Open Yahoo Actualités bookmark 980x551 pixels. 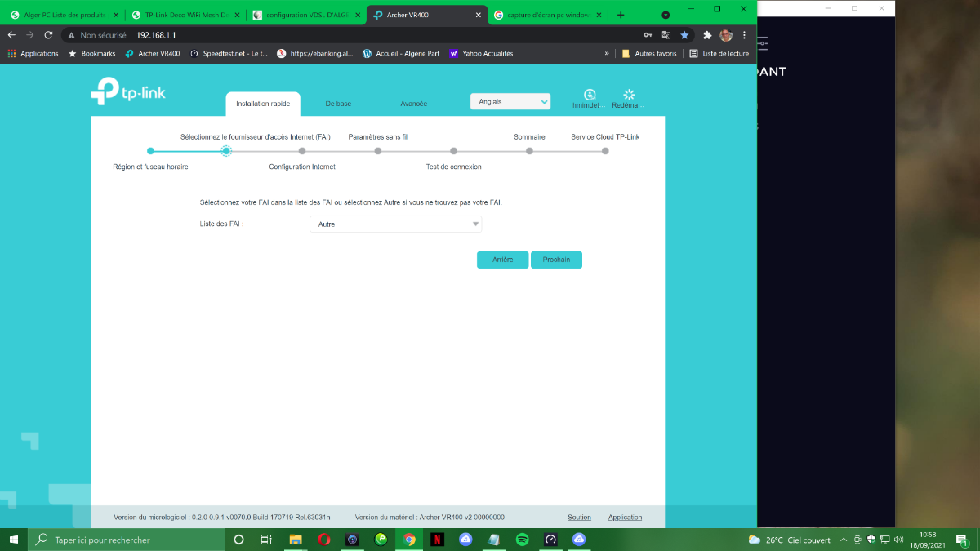[x=481, y=53]
